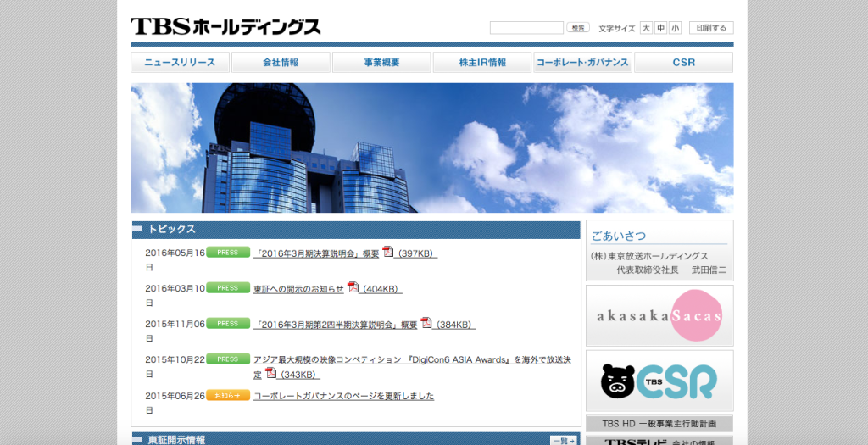Set font size to large (大)
Screen dimensions: 868x445
646,28
